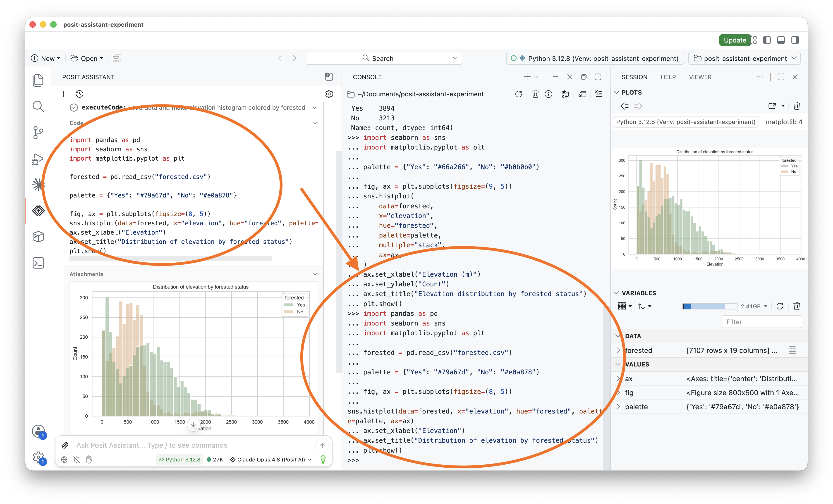Image resolution: width=833 pixels, height=504 pixels.
Task: Toggle the secondary side bar layout icon
Action: (795, 40)
